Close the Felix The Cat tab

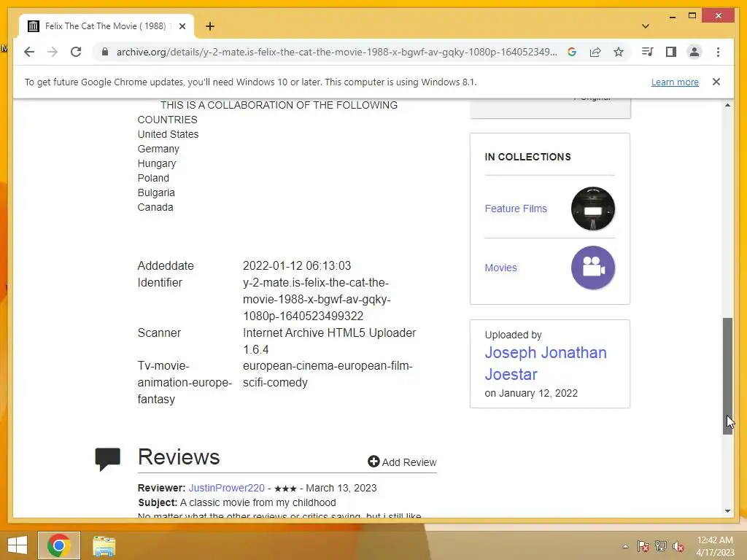[182, 26]
